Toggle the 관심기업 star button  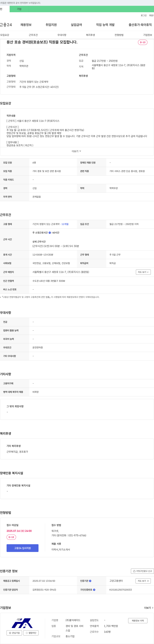click(x=14, y=633)
